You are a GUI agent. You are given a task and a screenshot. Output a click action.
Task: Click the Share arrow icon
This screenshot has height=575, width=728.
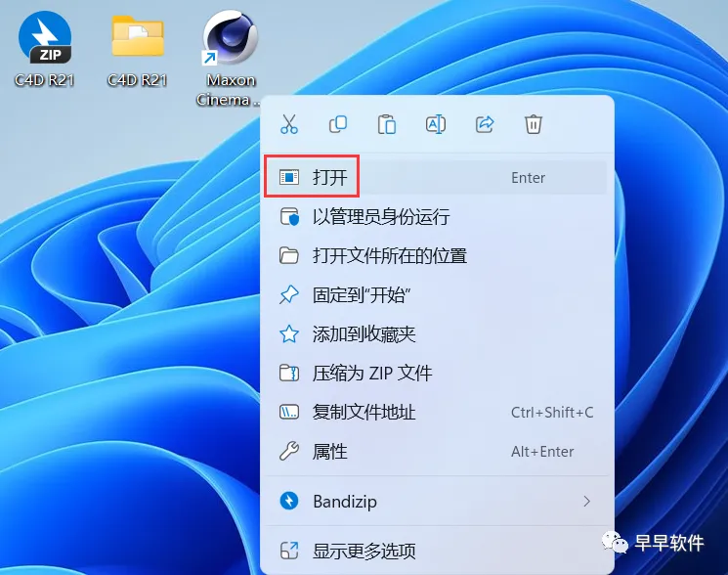point(485,124)
